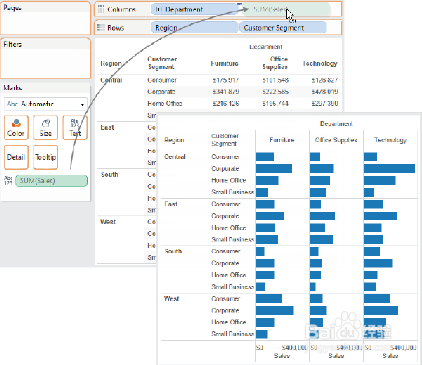Select the Customer Segment pill on Rows shelf

283,28
